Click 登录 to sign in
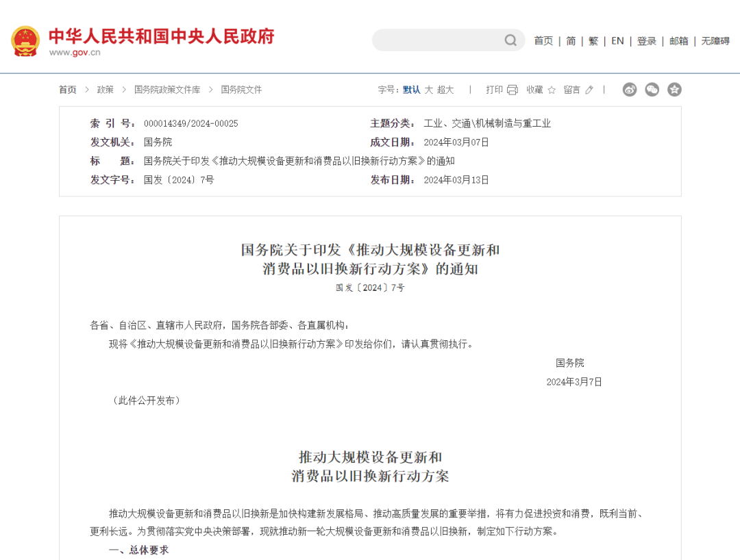 647,41
